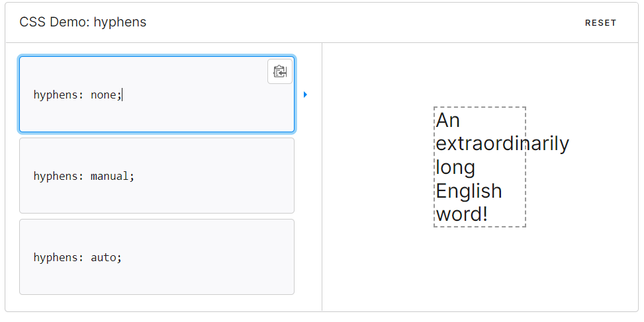The height and width of the screenshot is (322, 644).
Task: Click 'hyphens' property name in first code box
Action: [56, 95]
